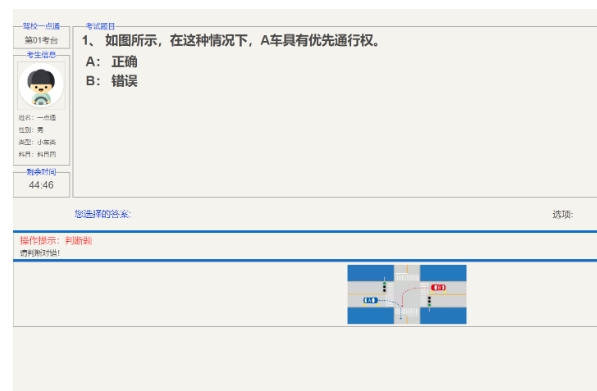
Task: Click the question text about A车优先通行权
Action: pos(231,40)
